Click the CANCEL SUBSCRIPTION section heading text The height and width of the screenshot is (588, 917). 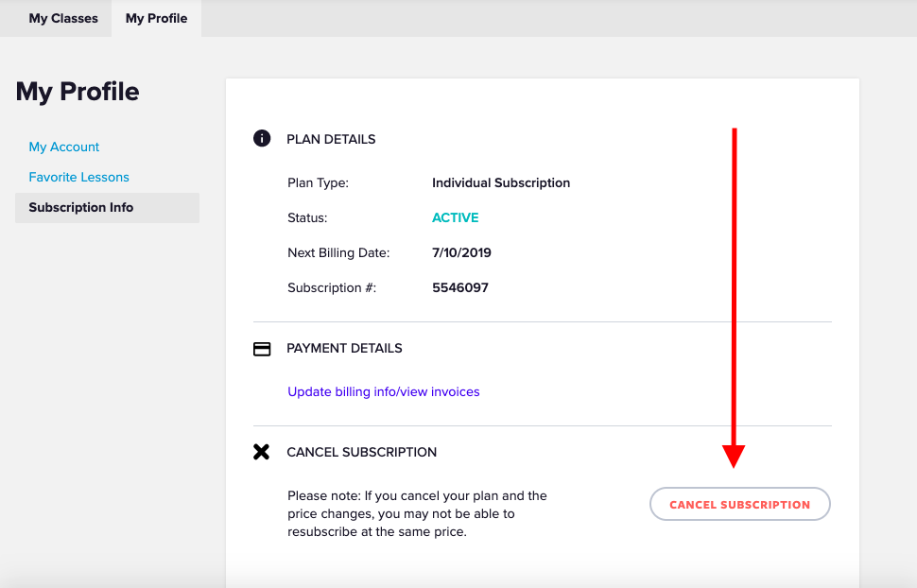(x=361, y=452)
